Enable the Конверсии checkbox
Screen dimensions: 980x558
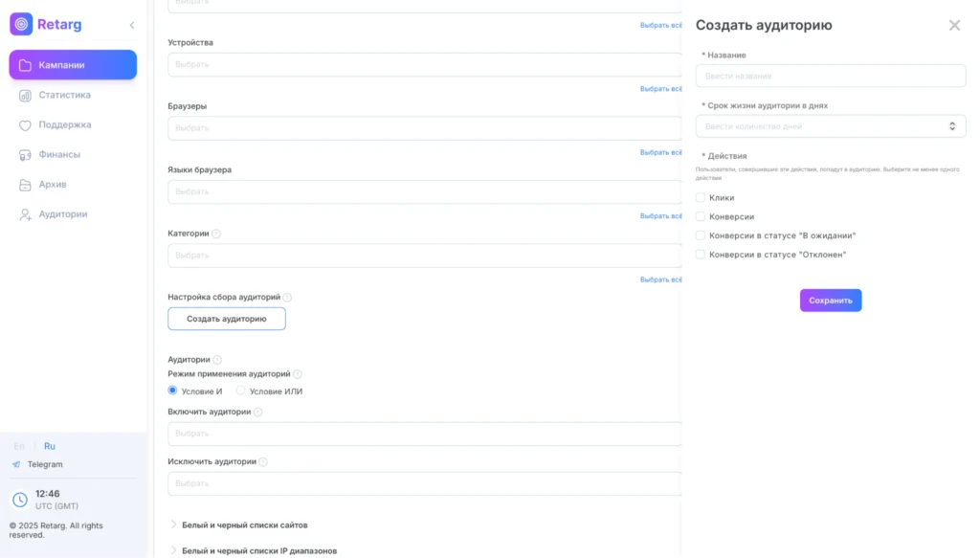click(x=700, y=216)
